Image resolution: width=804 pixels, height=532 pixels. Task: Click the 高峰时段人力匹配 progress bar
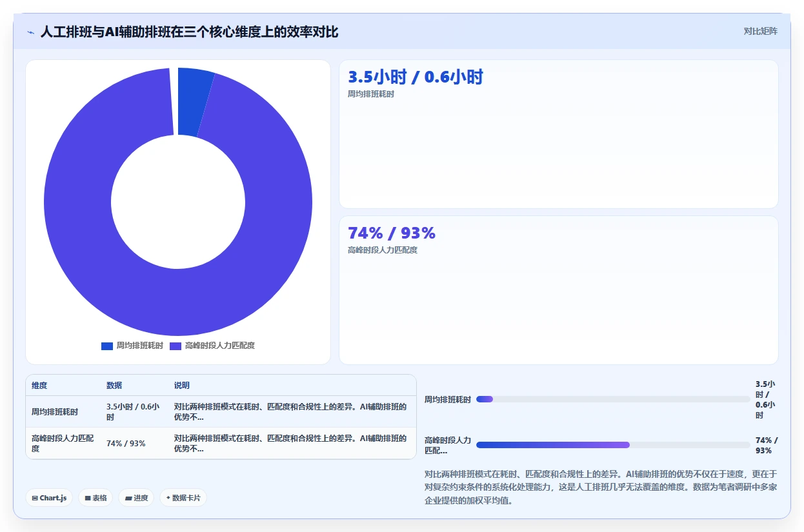tap(613, 445)
